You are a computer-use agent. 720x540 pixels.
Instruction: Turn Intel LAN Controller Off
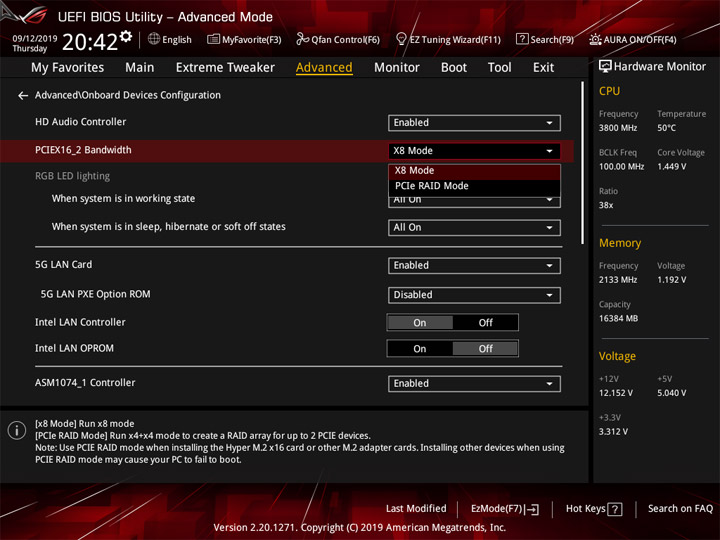(x=485, y=323)
